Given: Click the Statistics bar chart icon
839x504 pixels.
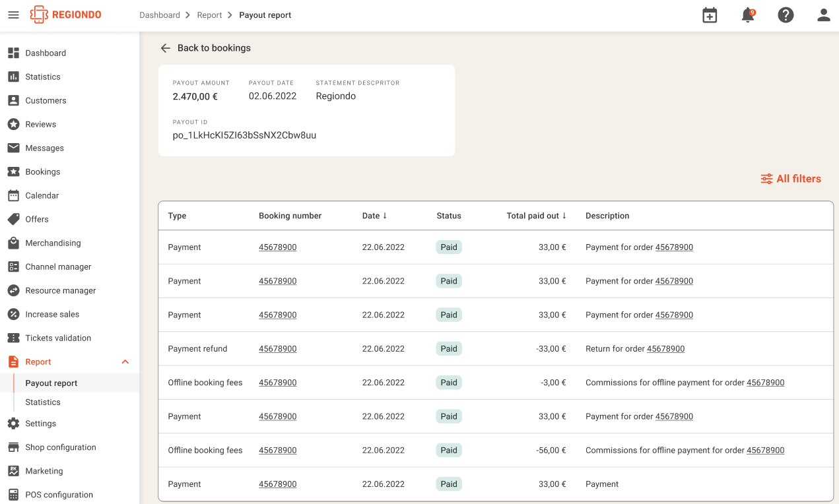Looking at the screenshot, I should [13, 77].
